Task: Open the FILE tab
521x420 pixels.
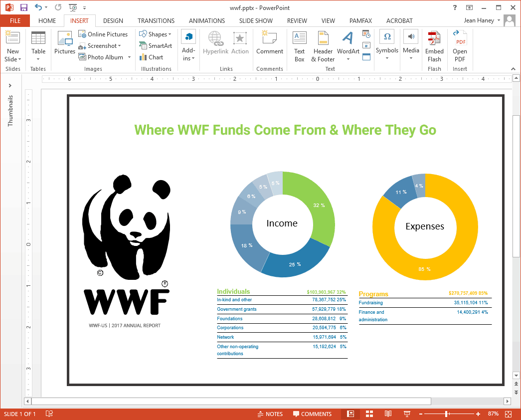Action: (15, 20)
